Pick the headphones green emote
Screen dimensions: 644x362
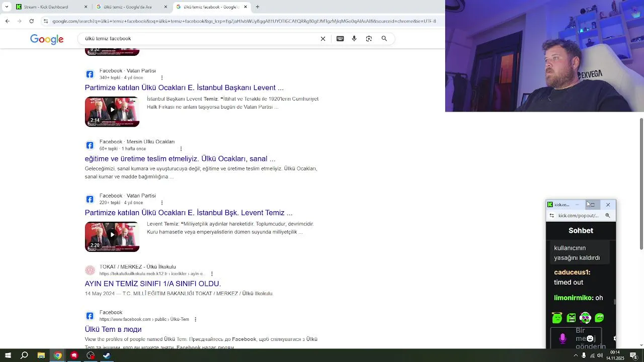pyautogui.click(x=585, y=317)
